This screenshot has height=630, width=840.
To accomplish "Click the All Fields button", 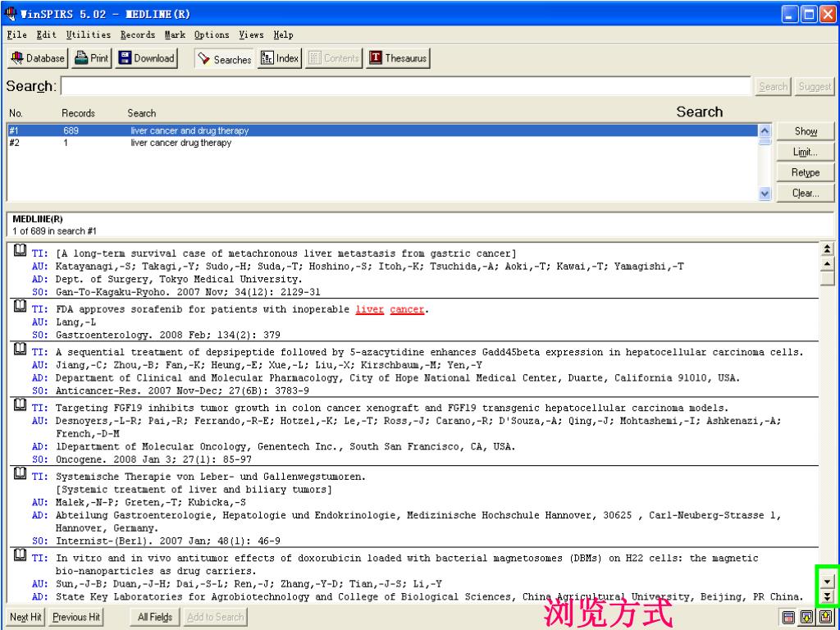I will pos(155,617).
